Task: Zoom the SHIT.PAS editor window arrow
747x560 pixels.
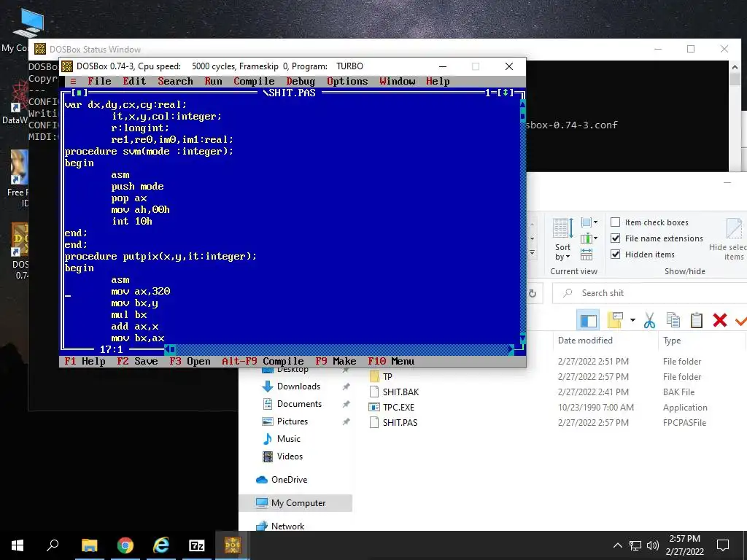Action: [x=506, y=93]
